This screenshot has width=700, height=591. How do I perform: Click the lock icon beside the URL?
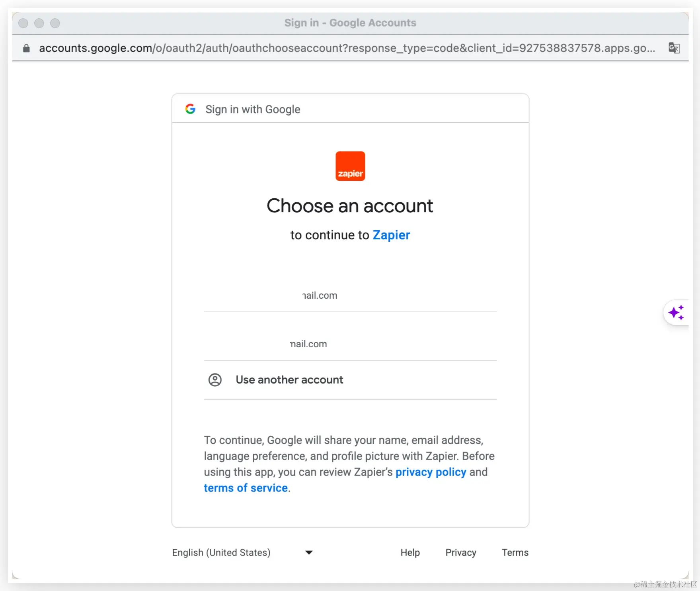(26, 48)
